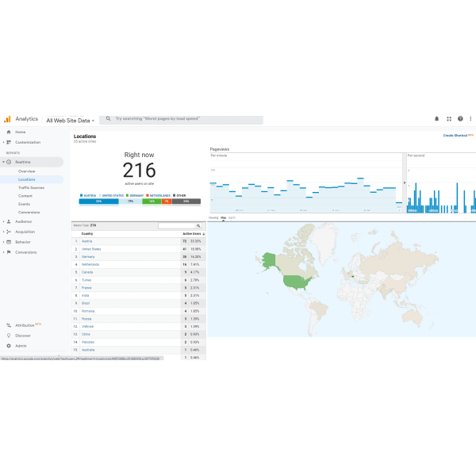Viewport: 476px width, 476px height.
Task: Open Conversions under Realtime
Action: pyautogui.click(x=29, y=212)
